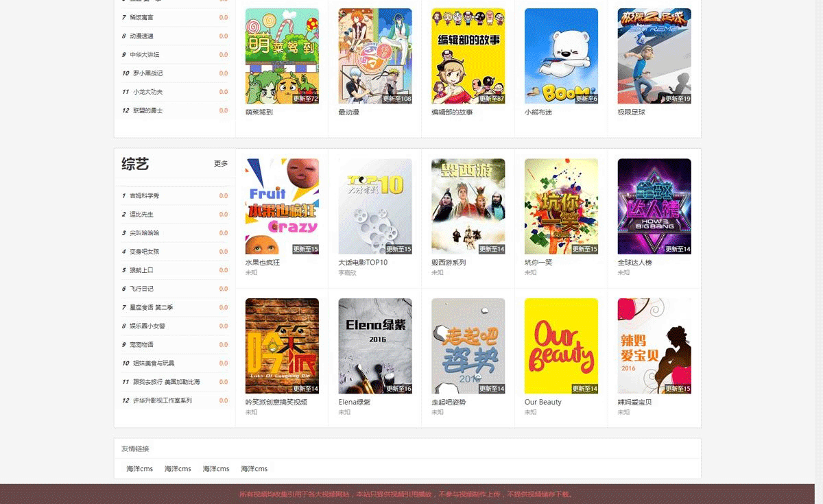Click the 萌菜驾到 title link
Screen dimensions: 823x504
tap(259, 112)
